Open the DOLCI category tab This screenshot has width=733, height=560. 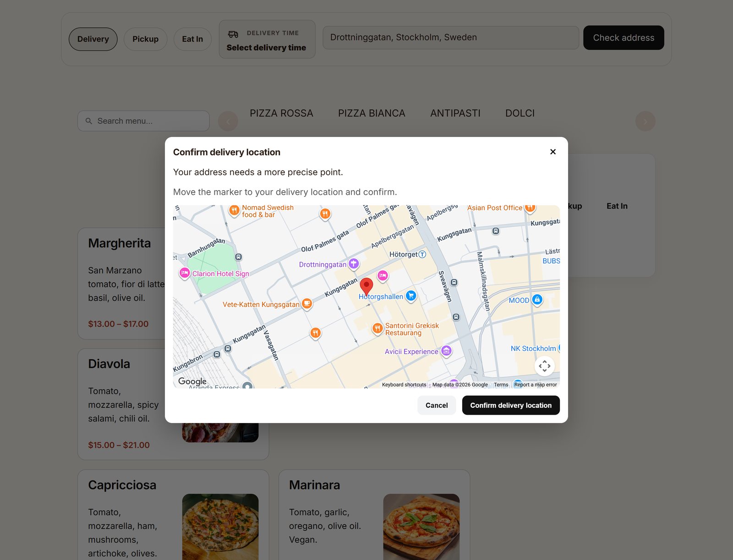point(520,113)
